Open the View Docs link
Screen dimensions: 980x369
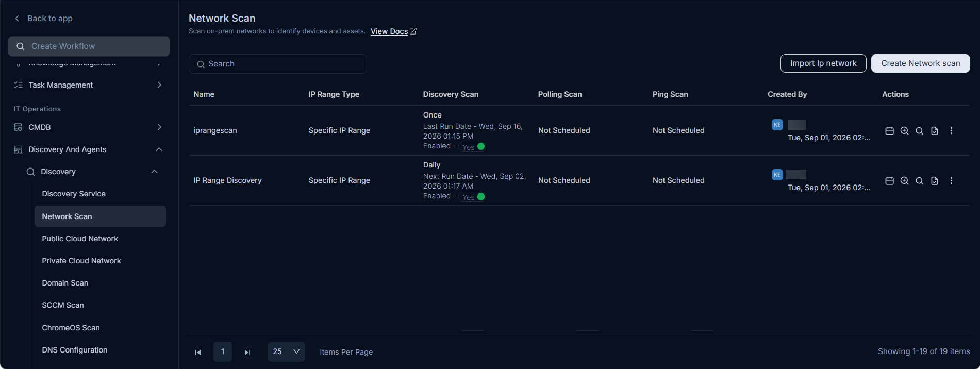(x=389, y=31)
